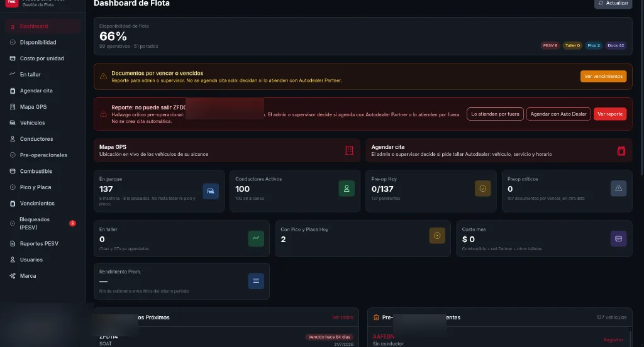Click the Con Pico y Placa Hoy icon

coord(437,236)
